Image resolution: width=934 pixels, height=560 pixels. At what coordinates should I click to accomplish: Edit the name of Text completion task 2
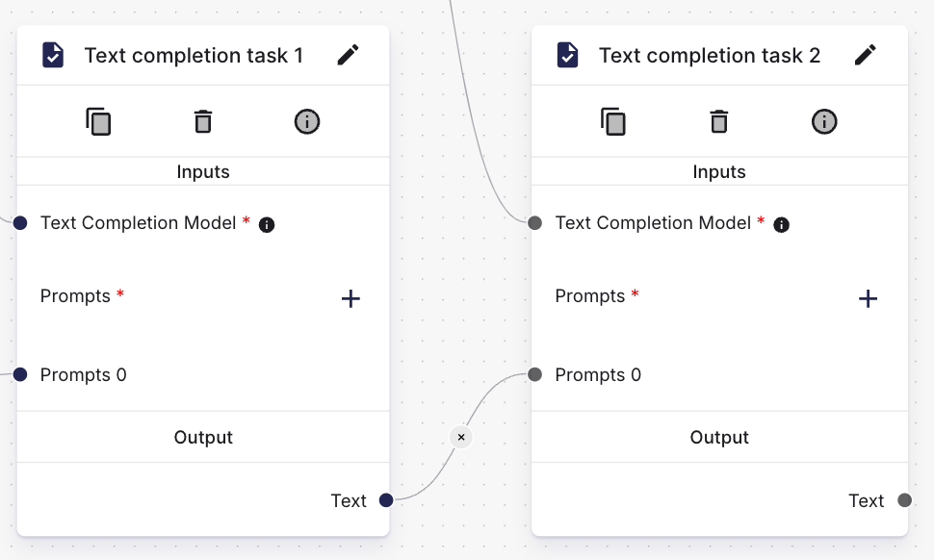coord(866,55)
